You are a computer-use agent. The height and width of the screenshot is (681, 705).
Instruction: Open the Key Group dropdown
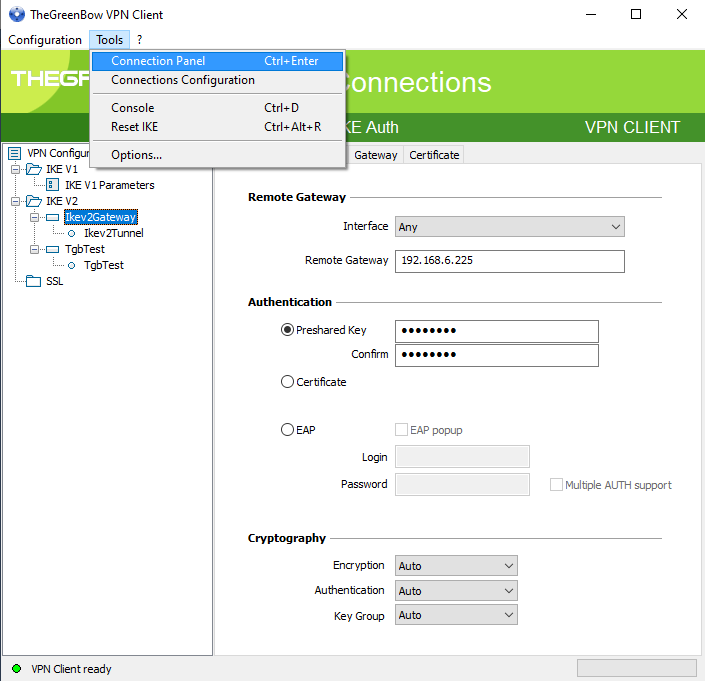click(x=456, y=615)
